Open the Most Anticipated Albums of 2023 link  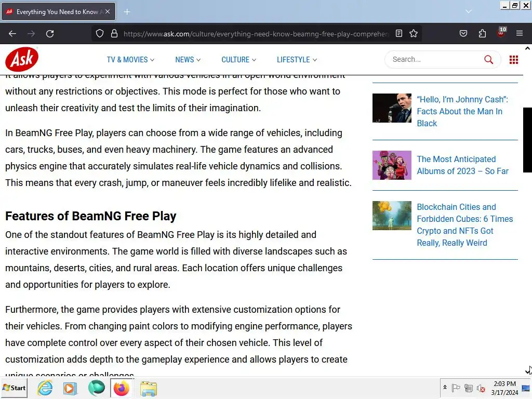click(462, 165)
